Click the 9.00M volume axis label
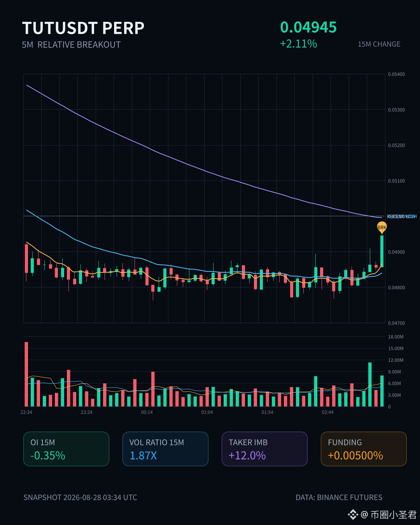Image resolution: width=420 pixels, height=525 pixels. click(x=394, y=372)
